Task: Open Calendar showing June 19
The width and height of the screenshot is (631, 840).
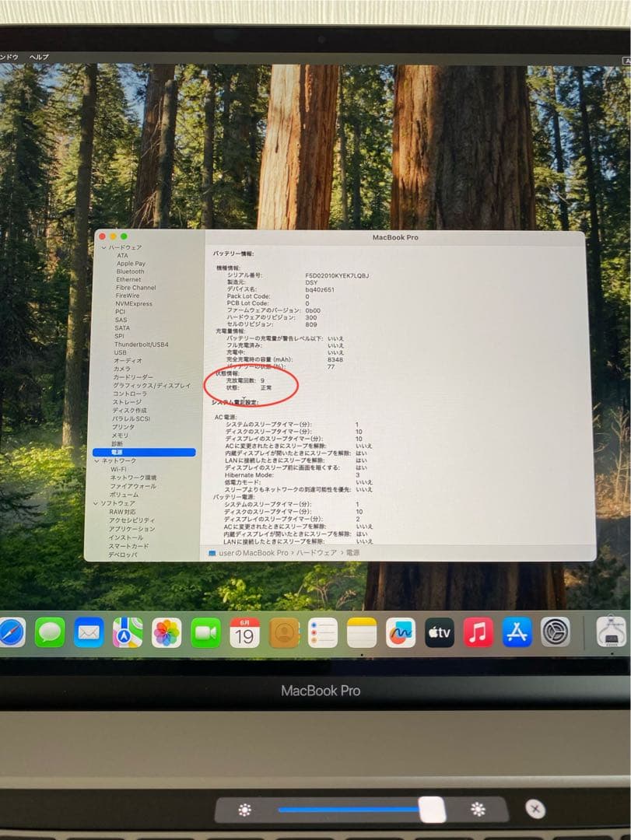Action: pos(243,633)
